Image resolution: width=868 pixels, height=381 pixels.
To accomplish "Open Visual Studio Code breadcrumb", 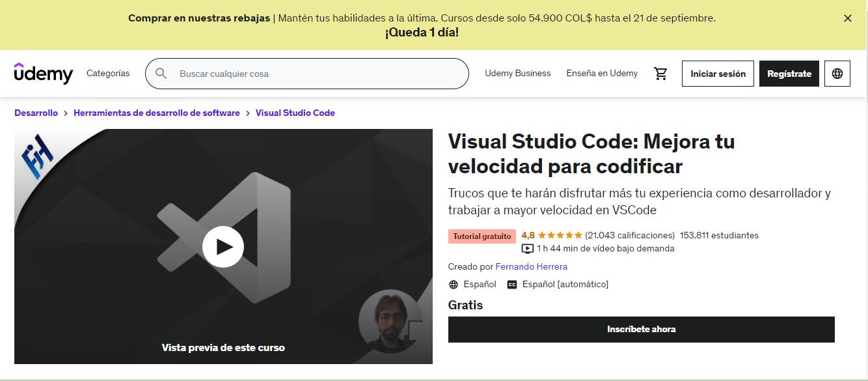I will point(295,113).
